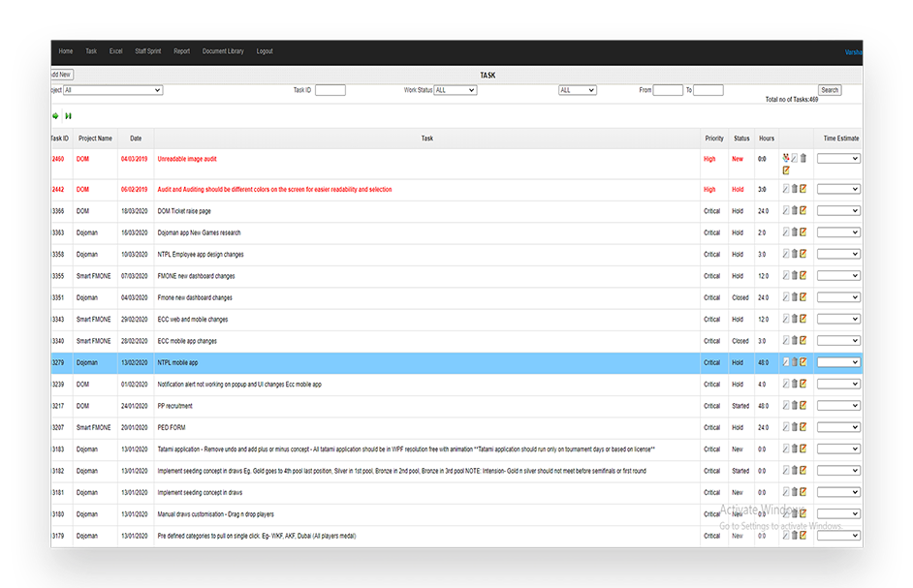Open the Work Status dropdown
Image resolution: width=913 pixels, height=588 pixels.
pyautogui.click(x=456, y=90)
